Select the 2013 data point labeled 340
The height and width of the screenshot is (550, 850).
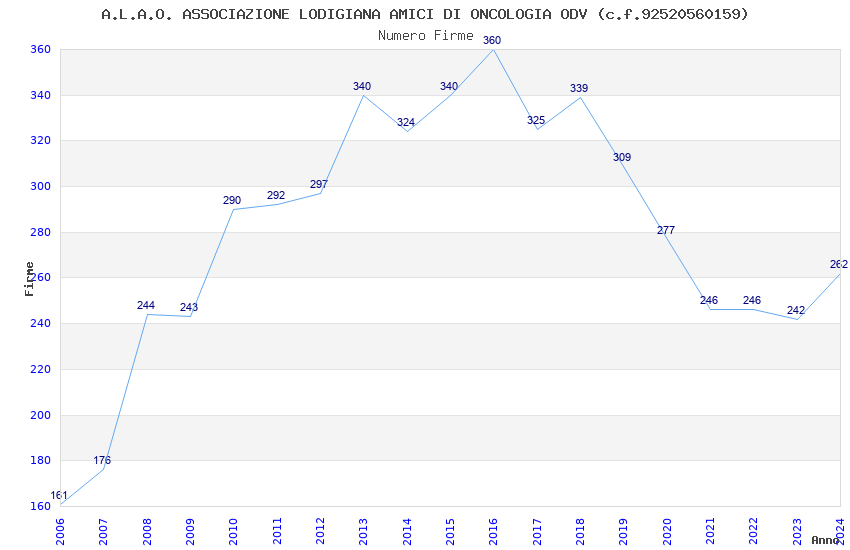pyautogui.click(x=362, y=86)
